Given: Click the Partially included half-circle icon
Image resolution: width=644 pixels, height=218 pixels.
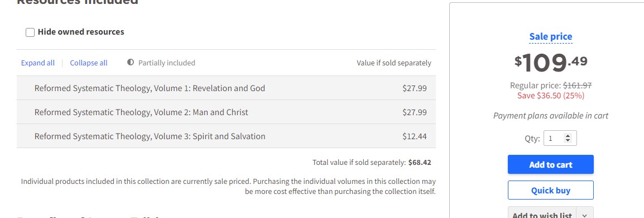Looking at the screenshot, I should coord(131,63).
